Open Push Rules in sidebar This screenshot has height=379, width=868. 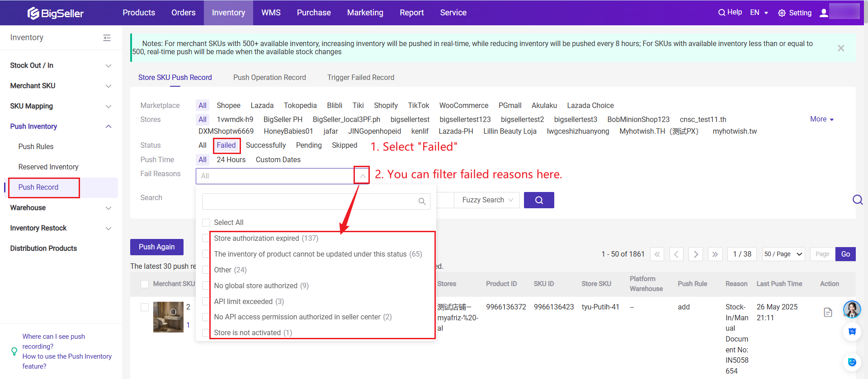coord(36,147)
